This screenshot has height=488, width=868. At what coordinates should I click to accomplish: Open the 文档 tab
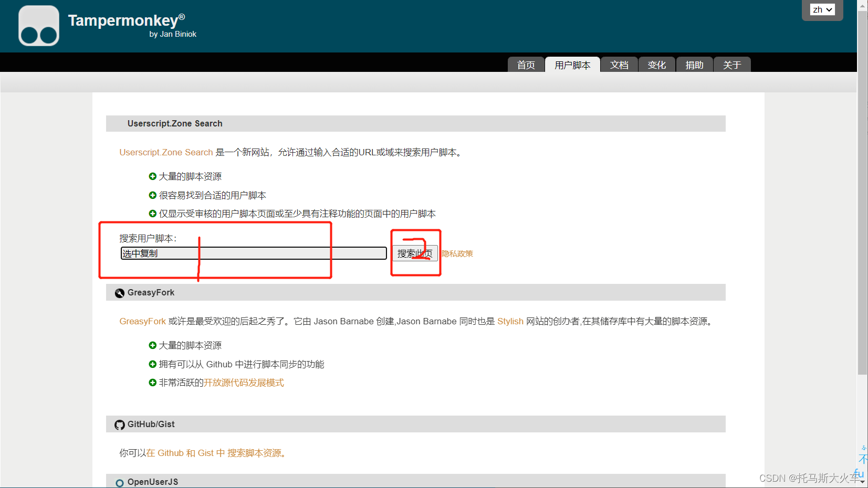[x=619, y=65]
